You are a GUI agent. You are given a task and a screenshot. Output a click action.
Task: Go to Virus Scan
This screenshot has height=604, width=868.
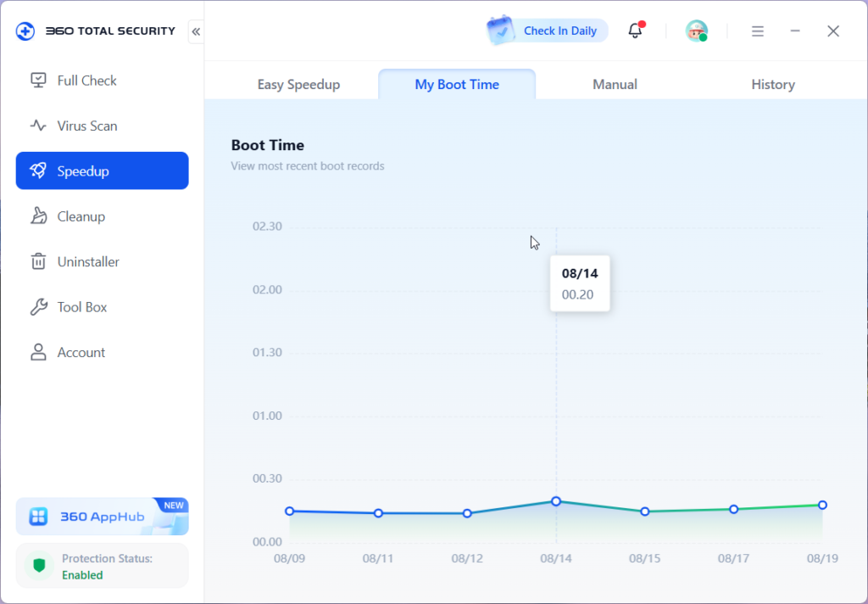pyautogui.click(x=103, y=126)
